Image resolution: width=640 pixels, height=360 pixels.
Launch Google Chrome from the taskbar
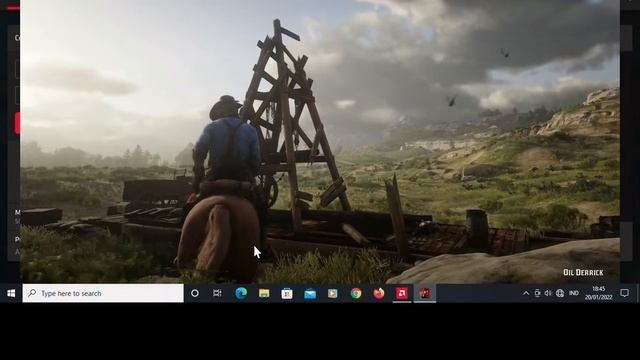[356, 293]
